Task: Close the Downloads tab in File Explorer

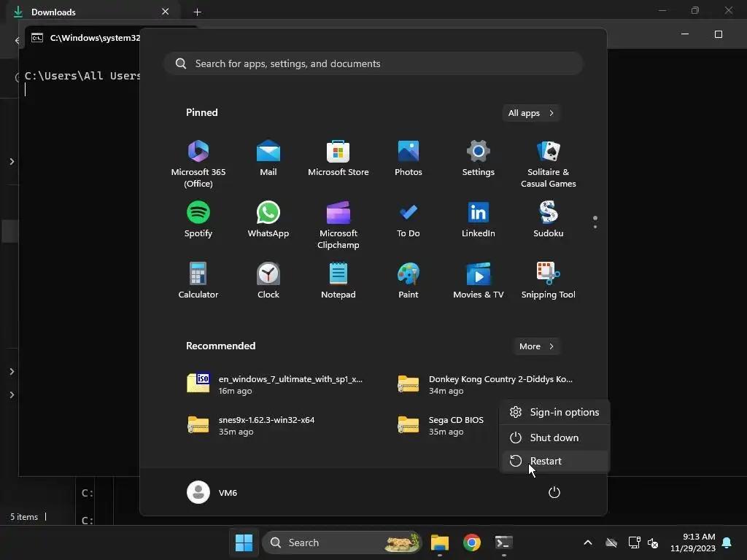Action: click(166, 12)
